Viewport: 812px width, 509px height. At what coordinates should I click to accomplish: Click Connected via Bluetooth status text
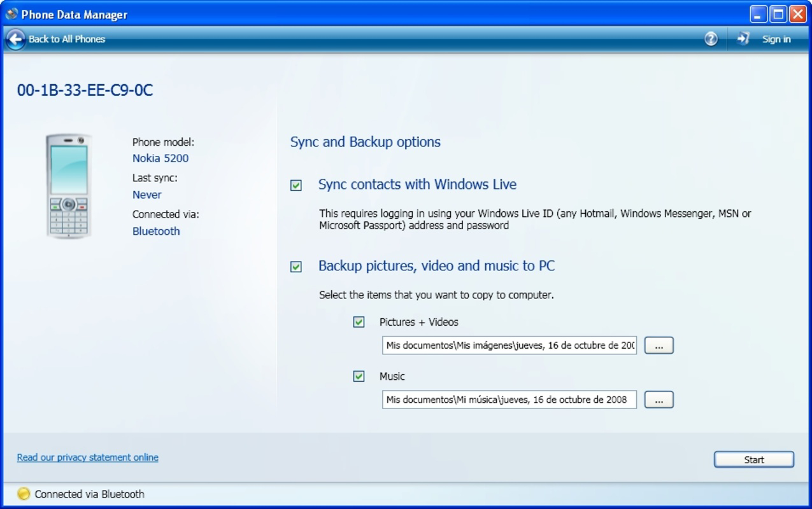coord(89,494)
